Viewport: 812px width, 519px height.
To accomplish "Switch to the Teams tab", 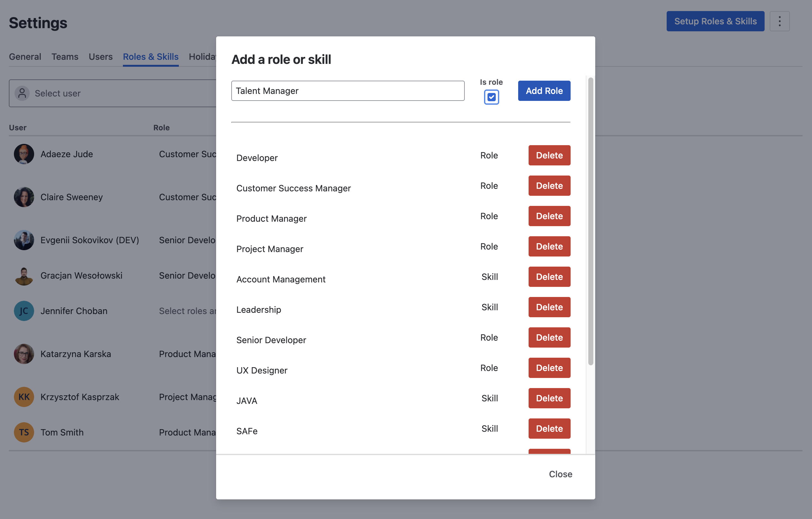I will 65,56.
